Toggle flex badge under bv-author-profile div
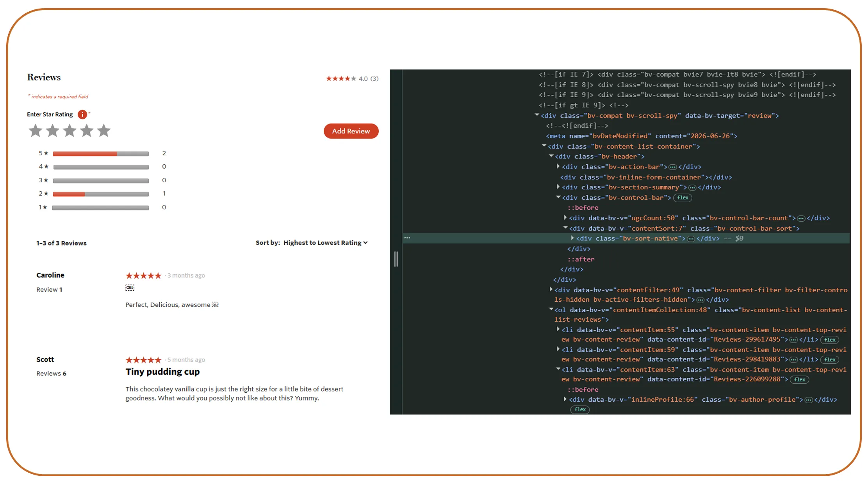The height and width of the screenshot is (484, 868). point(580,409)
